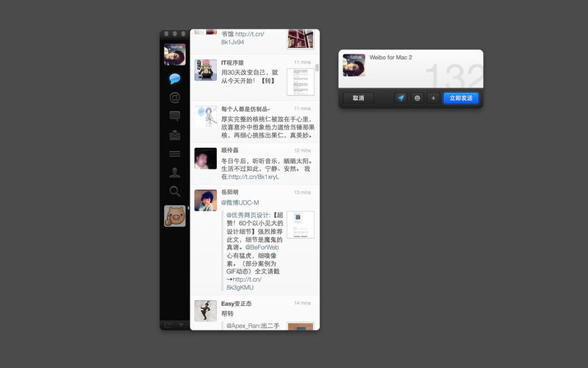Click the timeline scrollbar handle
This screenshot has width=588, height=368.
pos(318,68)
